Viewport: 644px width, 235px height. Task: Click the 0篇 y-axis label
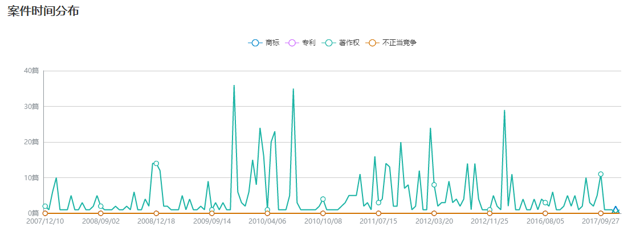tap(33, 213)
